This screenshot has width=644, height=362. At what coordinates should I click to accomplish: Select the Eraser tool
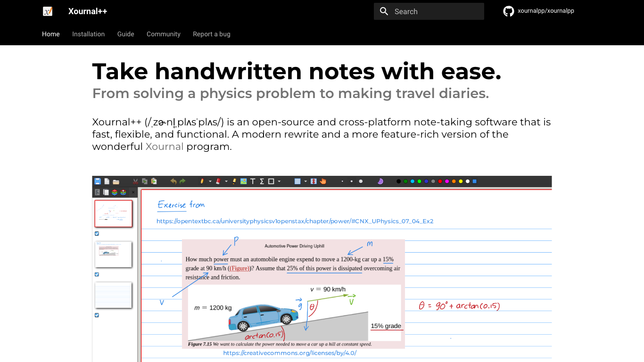tap(218, 181)
